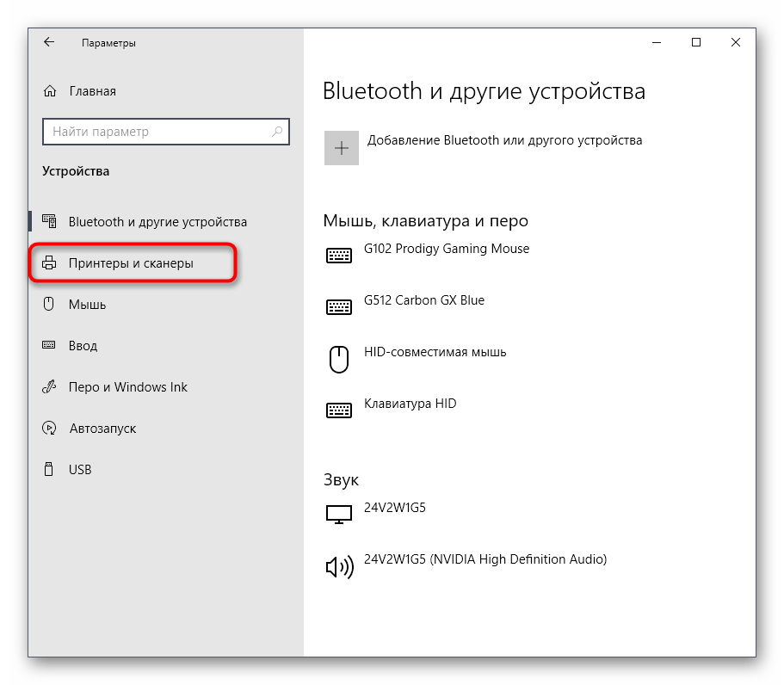Open Принтеры и сканеры section
Viewport: 784px width, 685px height.
(131, 263)
